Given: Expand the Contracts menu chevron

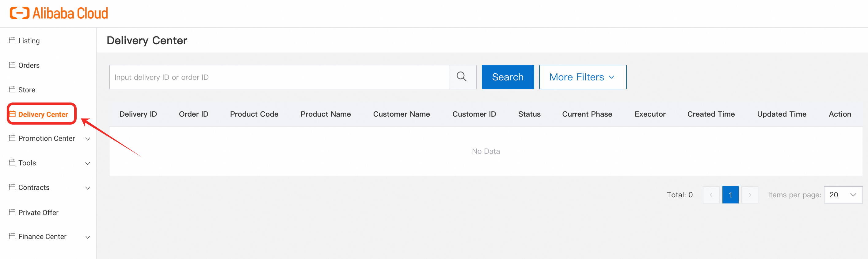Looking at the screenshot, I should [x=88, y=188].
